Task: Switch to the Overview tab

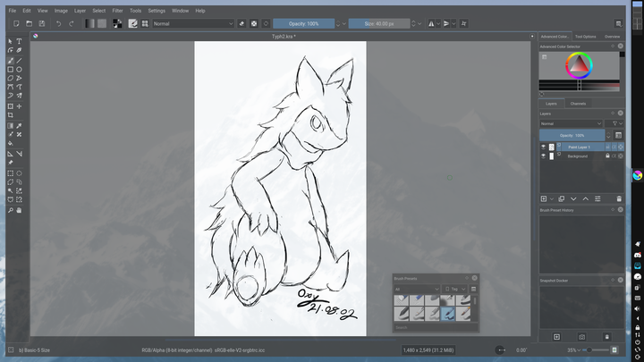Action: coord(612,37)
